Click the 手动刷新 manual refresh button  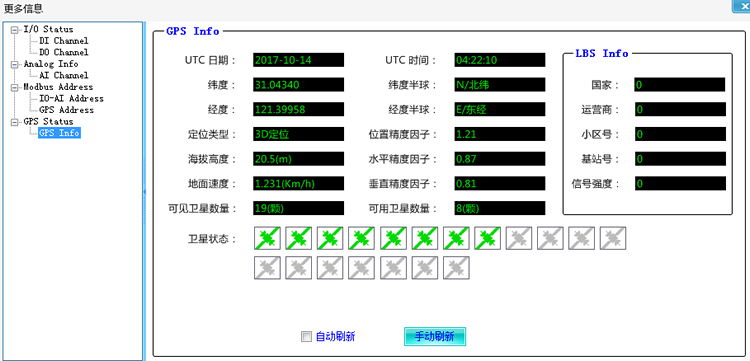(435, 337)
